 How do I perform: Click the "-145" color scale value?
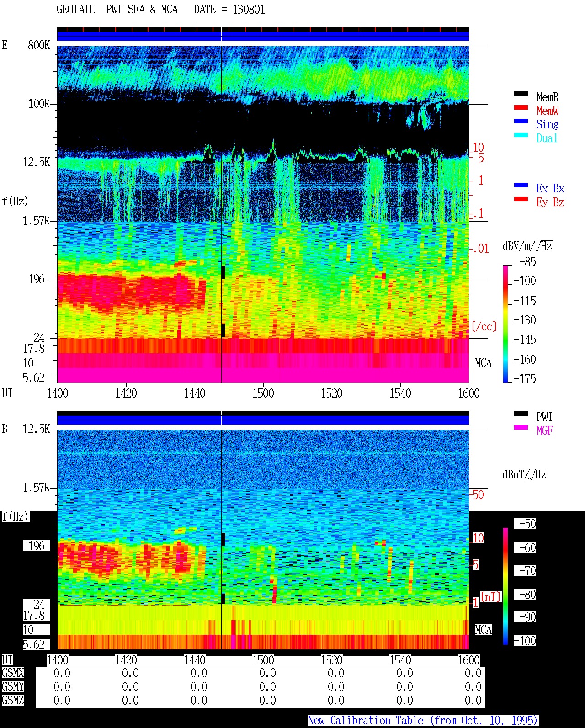click(x=525, y=340)
